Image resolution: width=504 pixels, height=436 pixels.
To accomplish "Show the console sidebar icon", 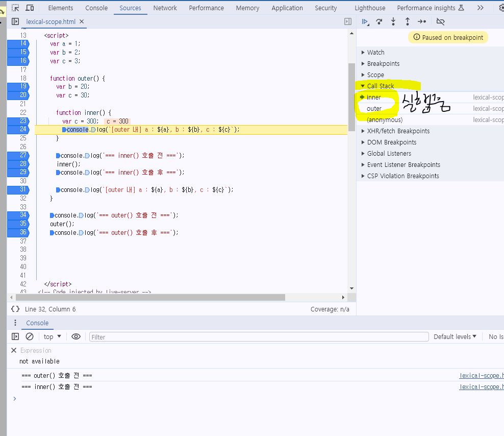I will [x=15, y=336].
